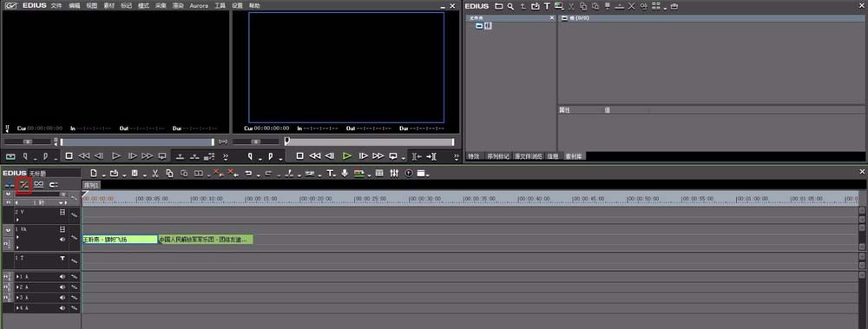Select the clip 王矜霖 - 肆时飞扬

[x=120, y=240]
